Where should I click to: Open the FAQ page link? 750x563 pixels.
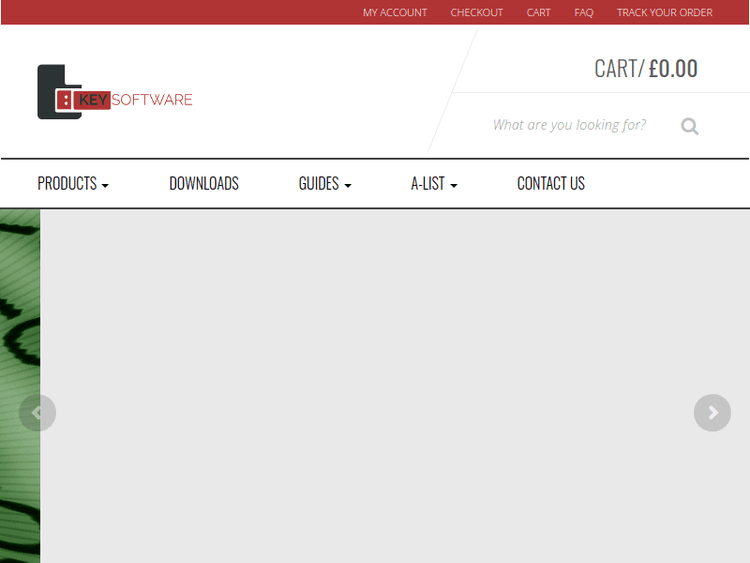[x=584, y=13]
